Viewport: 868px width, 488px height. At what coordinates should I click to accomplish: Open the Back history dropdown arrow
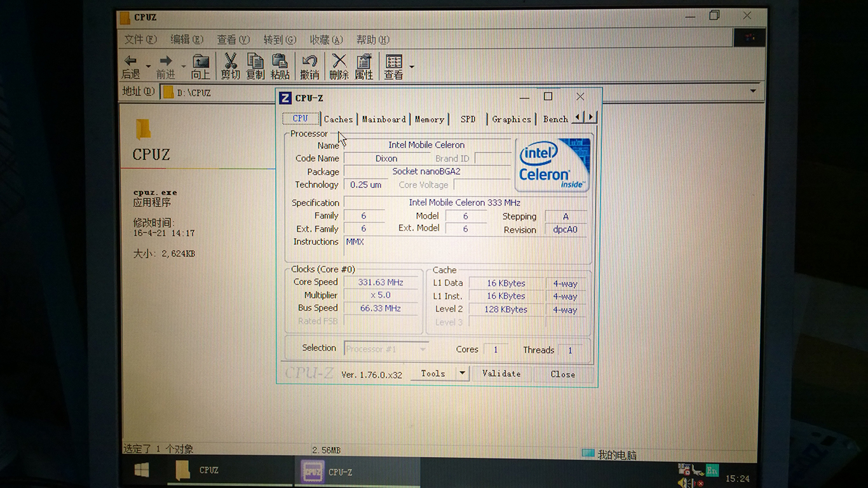148,66
